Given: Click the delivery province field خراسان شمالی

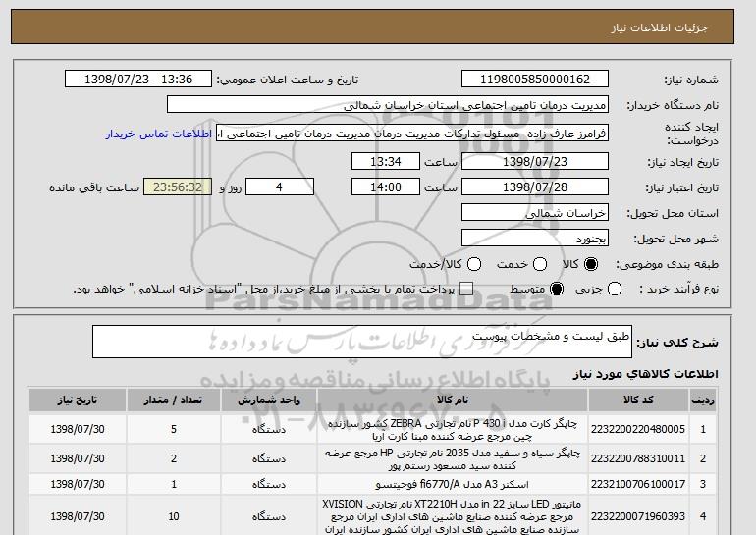Looking at the screenshot, I should click(535, 213).
